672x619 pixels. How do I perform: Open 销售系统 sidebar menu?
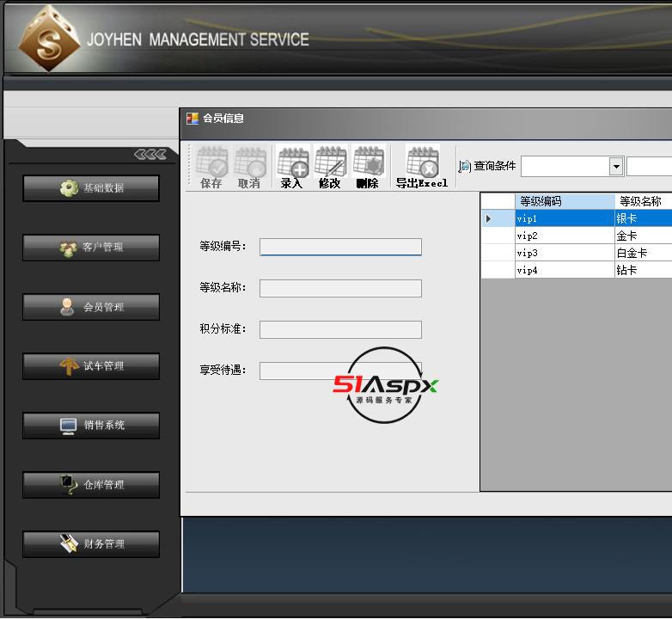(91, 426)
